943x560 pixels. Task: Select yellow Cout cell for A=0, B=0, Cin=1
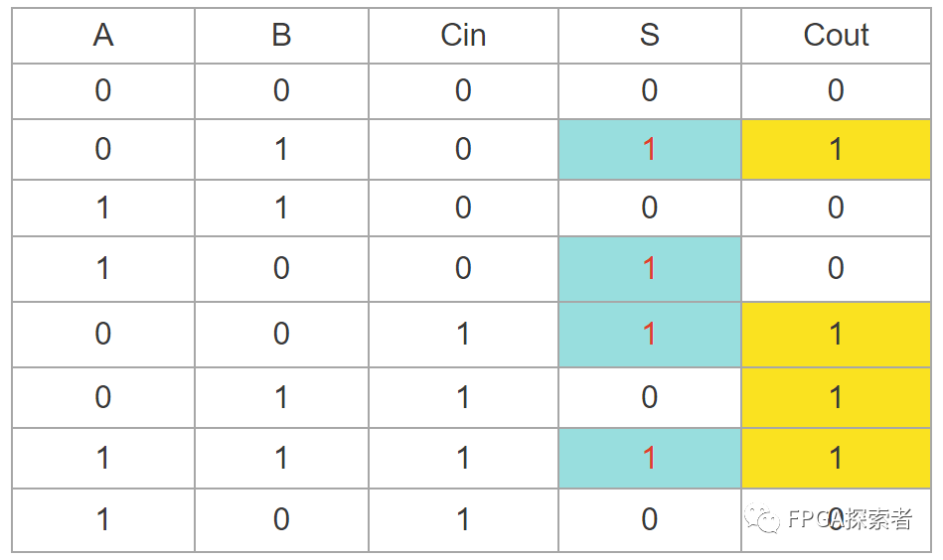click(x=836, y=334)
